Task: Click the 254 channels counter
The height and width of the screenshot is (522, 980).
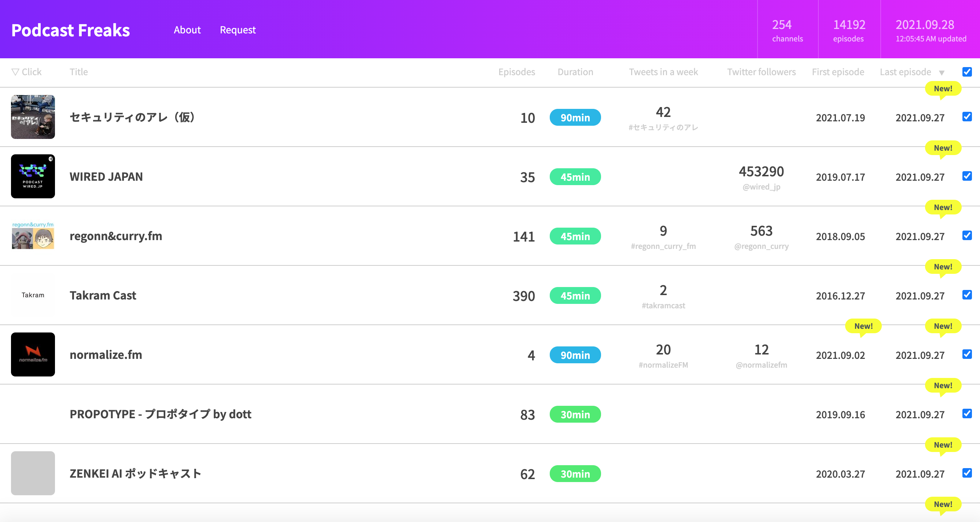Action: 788,30
